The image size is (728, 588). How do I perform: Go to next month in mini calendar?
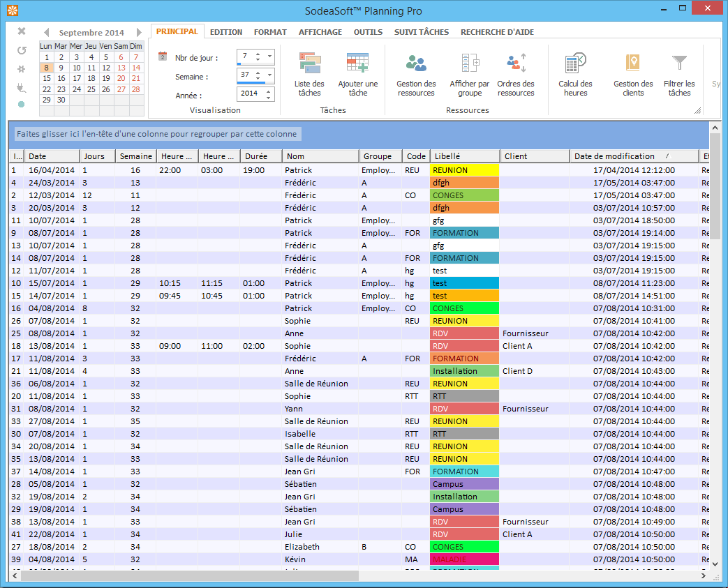139,33
